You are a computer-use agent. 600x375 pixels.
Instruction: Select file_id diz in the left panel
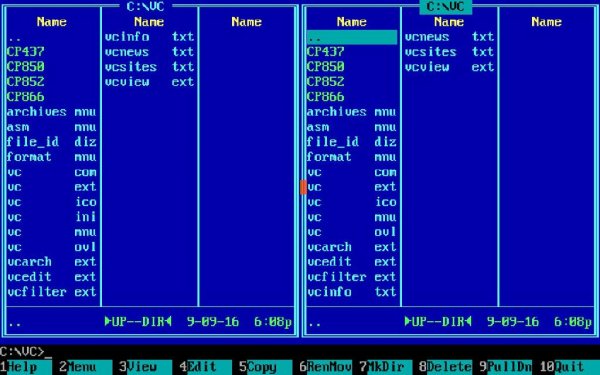(52, 142)
